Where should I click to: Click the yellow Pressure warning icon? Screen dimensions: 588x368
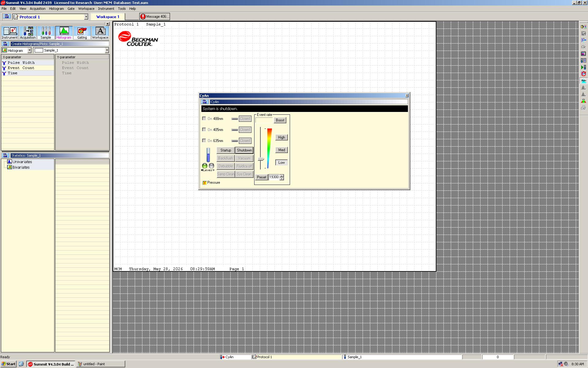point(205,183)
